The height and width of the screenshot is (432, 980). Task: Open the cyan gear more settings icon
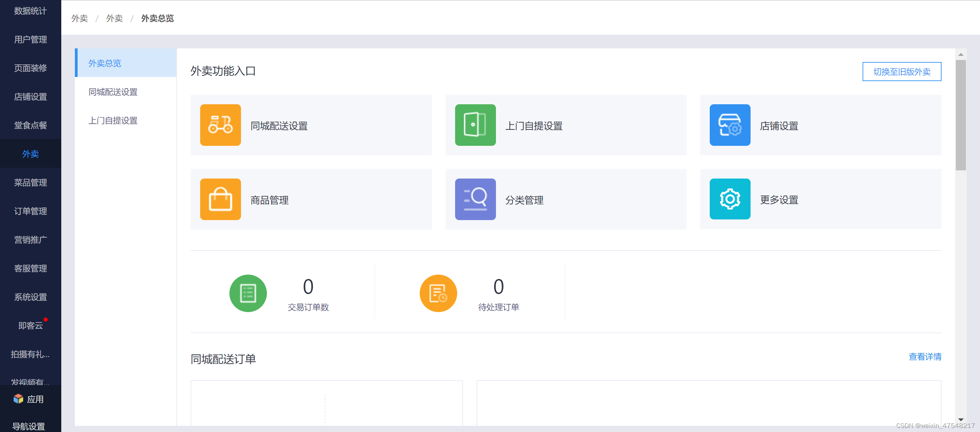point(729,199)
